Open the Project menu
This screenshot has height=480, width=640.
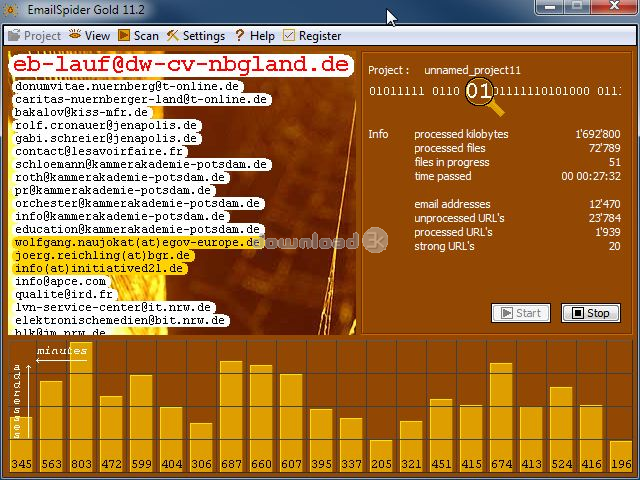point(35,36)
